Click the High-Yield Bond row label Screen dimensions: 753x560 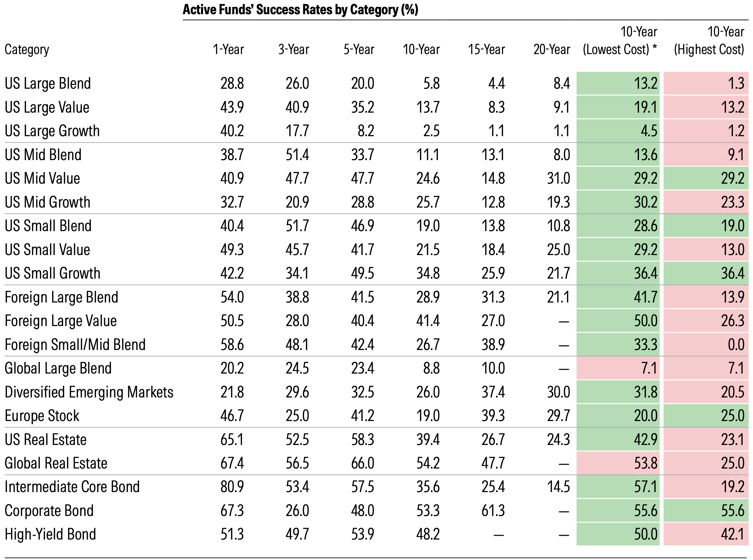coord(50,534)
